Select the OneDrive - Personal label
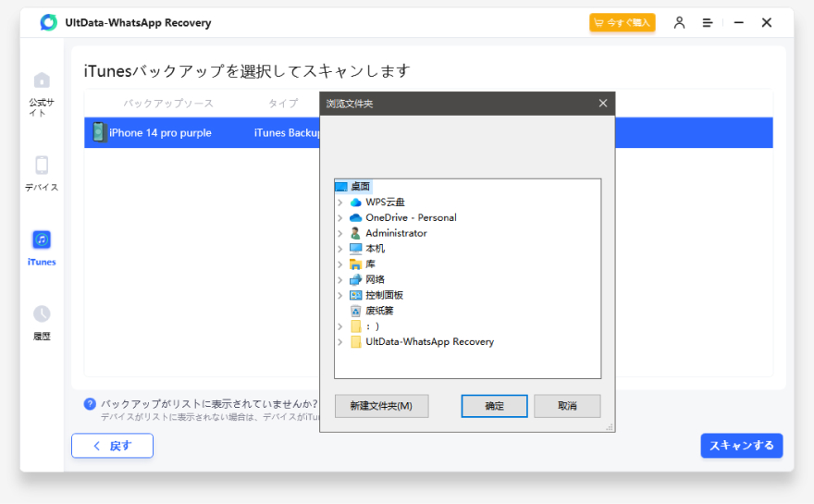Image resolution: width=814 pixels, height=504 pixels. 411,217
